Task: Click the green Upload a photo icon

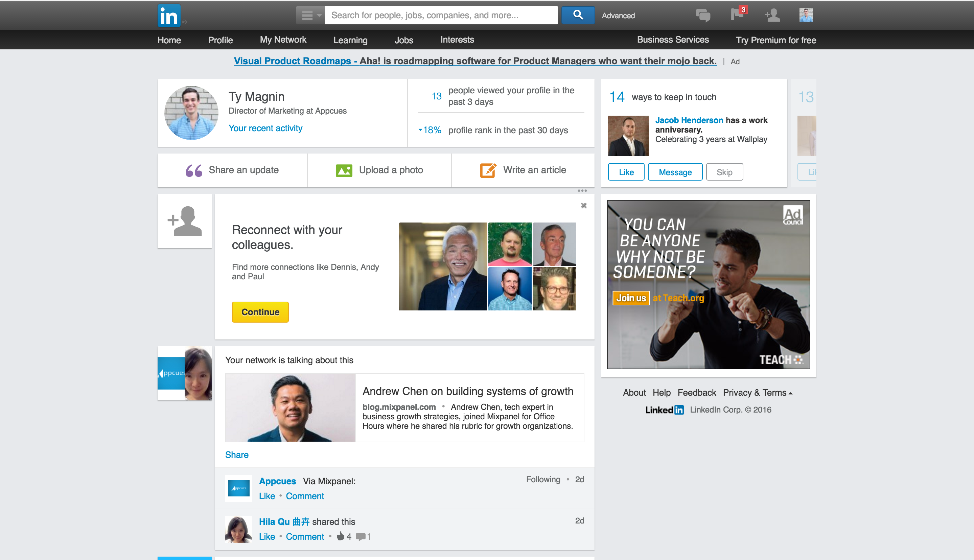Action: point(344,170)
